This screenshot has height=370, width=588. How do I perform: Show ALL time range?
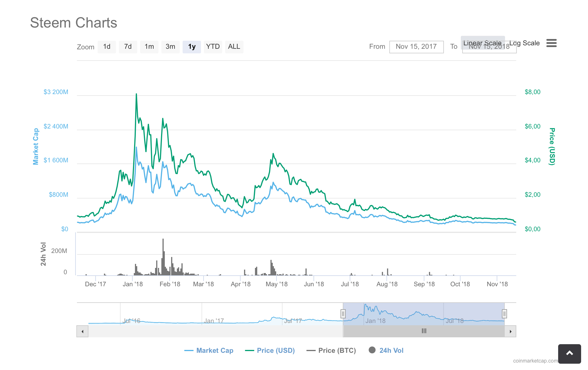point(234,47)
